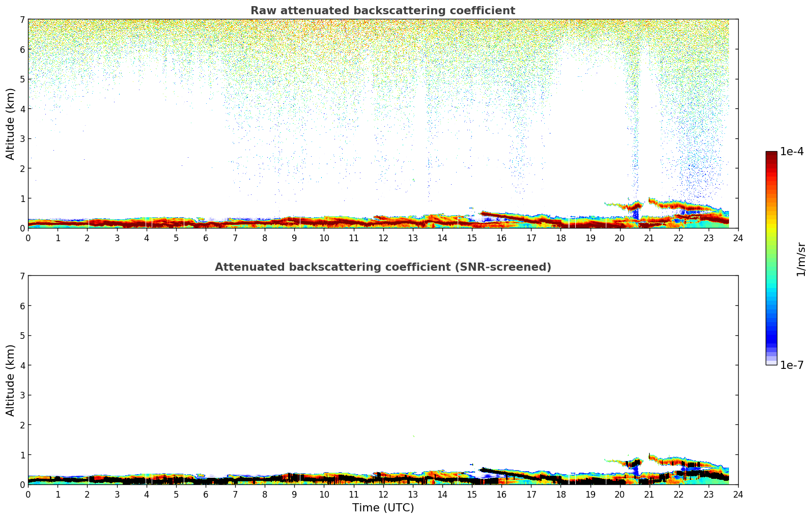Image resolution: width=812 pixels, height=519 pixels.
Task: Click the black saturated layer near 9 UTC in bottom plot
Action: (295, 477)
